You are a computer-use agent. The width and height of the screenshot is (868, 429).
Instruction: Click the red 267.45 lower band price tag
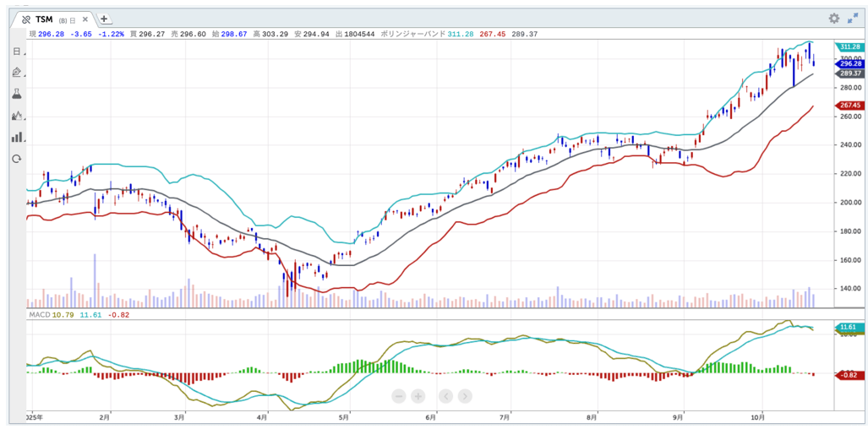tap(849, 106)
